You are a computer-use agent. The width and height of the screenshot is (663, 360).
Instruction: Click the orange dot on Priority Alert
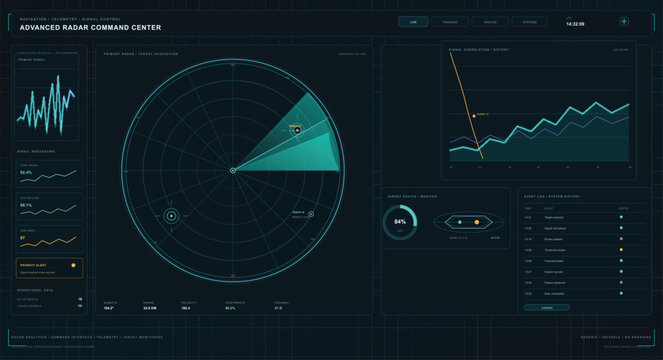73,265
